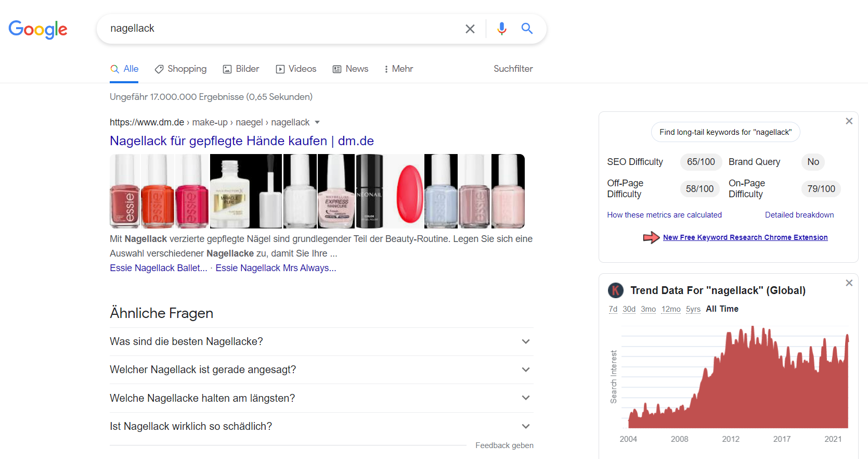Click the Brand Query 'No' value
The image size is (868, 459).
point(813,162)
